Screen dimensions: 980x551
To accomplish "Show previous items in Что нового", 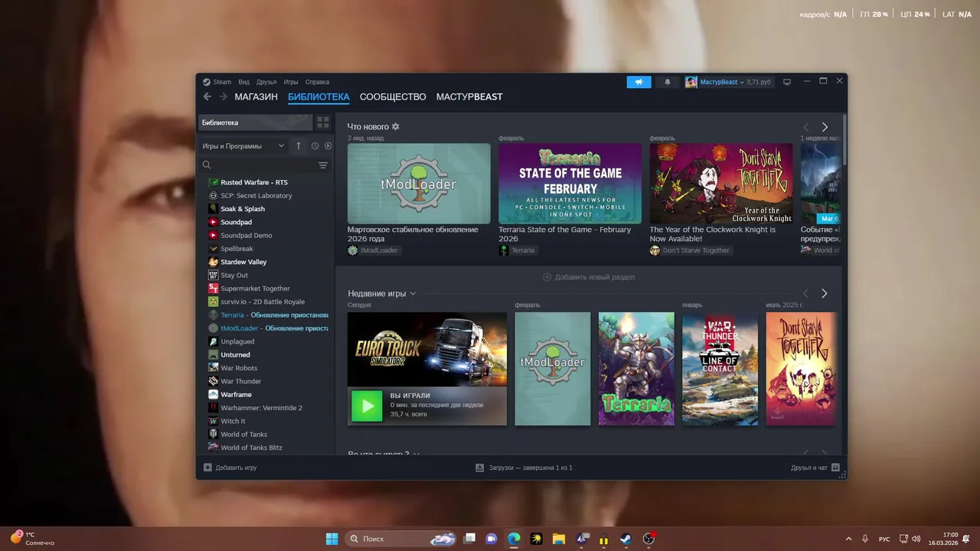I will 805,127.
